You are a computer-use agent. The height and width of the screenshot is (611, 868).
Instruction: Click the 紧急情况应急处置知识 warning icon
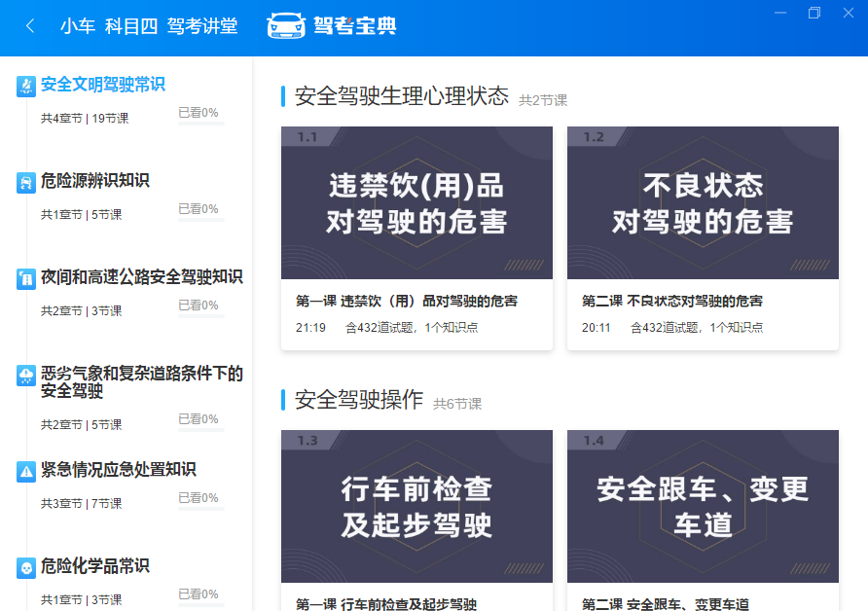pyautogui.click(x=26, y=472)
